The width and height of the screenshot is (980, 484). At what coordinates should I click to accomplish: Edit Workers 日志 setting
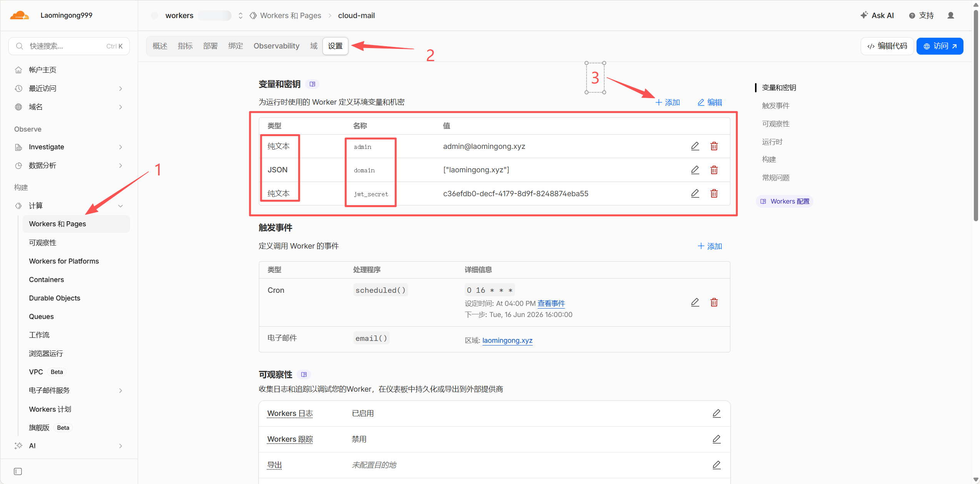[x=717, y=414]
